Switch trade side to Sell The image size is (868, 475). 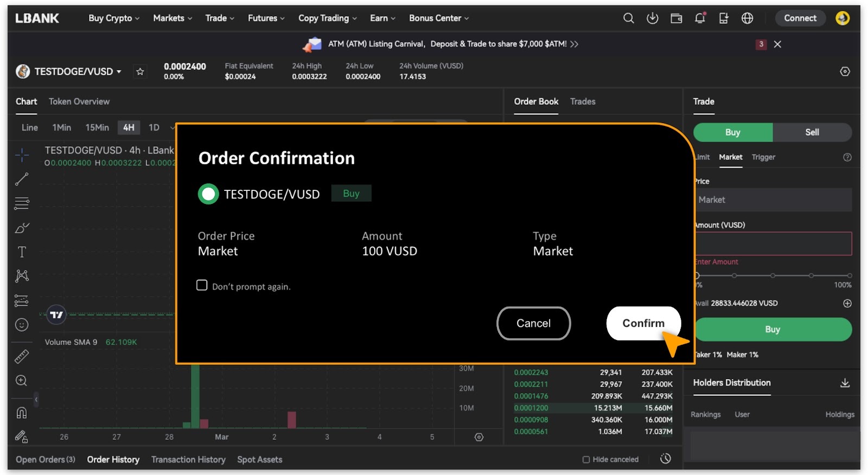click(812, 132)
